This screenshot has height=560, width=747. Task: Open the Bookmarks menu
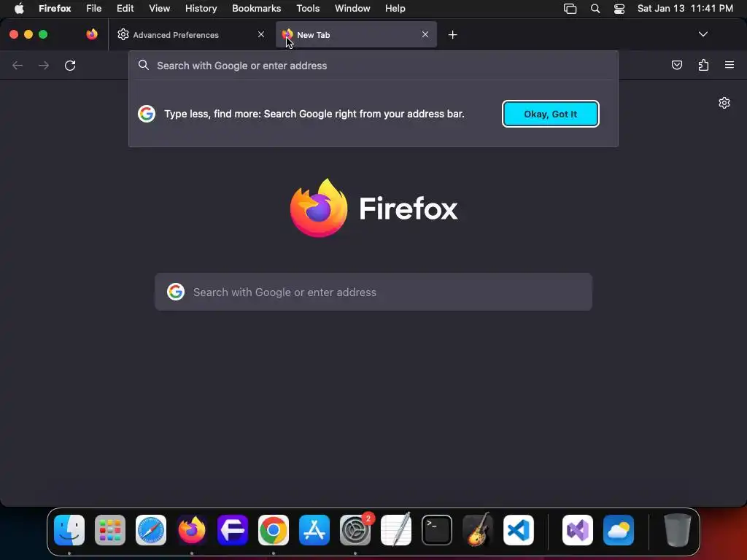256,8
